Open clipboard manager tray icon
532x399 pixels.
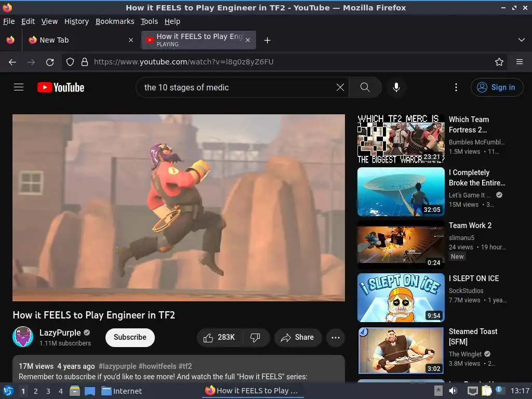(486, 391)
